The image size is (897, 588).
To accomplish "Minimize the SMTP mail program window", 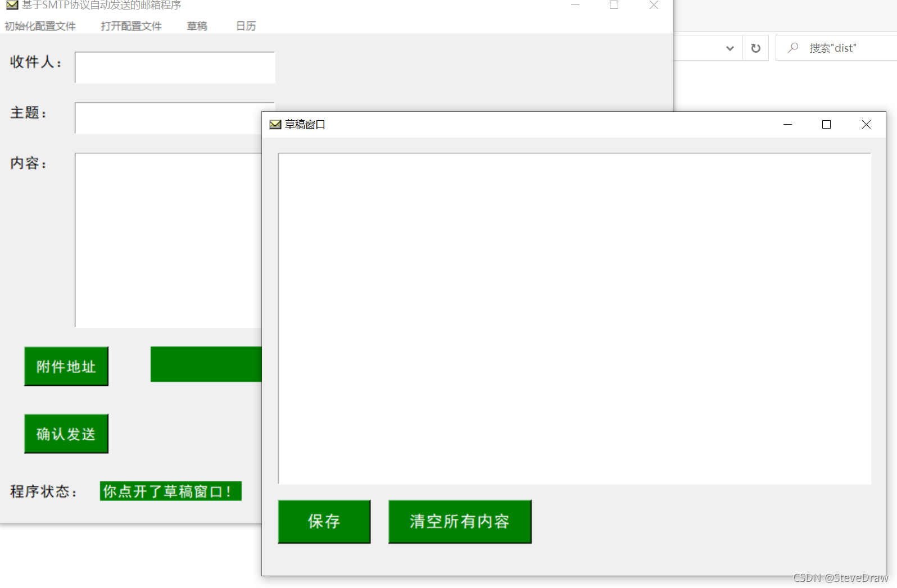I will 575,5.
